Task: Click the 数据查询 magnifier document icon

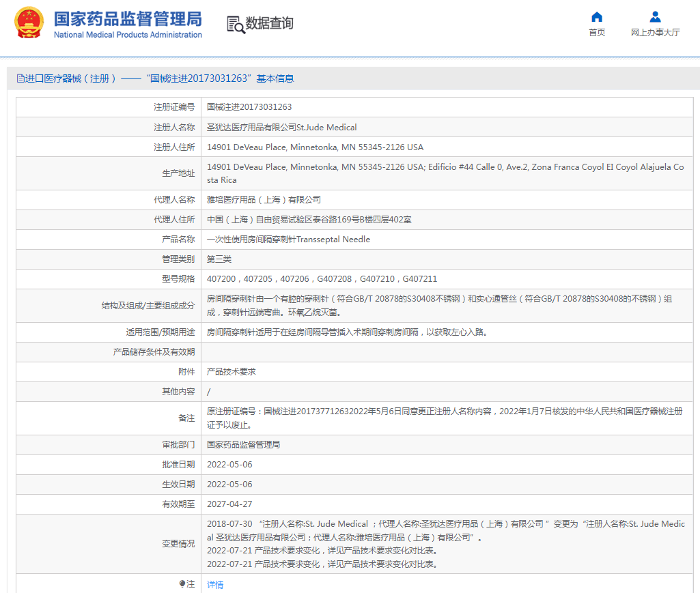Action: [x=236, y=24]
